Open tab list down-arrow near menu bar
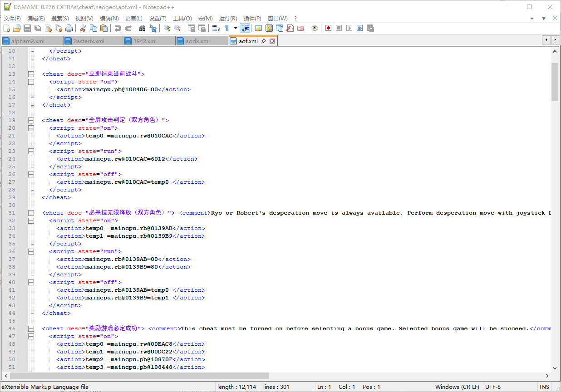Image resolution: width=561 pixels, height=392 pixels. [544, 19]
